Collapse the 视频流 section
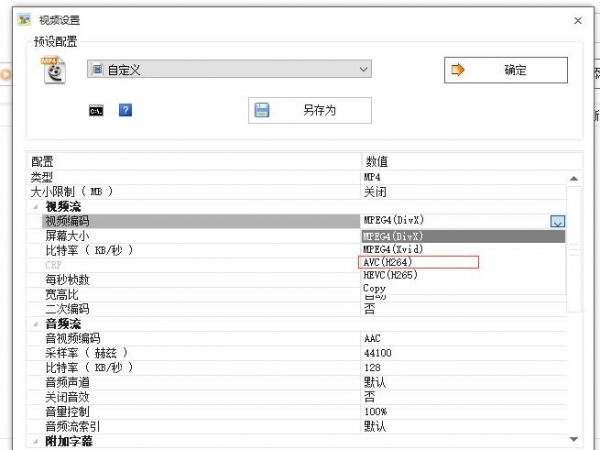The image size is (600, 450). pyautogui.click(x=35, y=207)
